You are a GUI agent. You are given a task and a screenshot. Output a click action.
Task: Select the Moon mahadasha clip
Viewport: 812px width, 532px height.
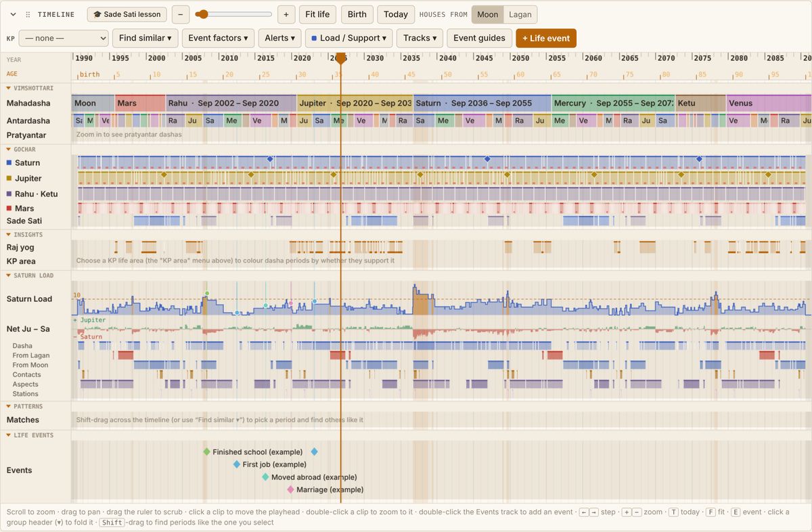(93, 104)
